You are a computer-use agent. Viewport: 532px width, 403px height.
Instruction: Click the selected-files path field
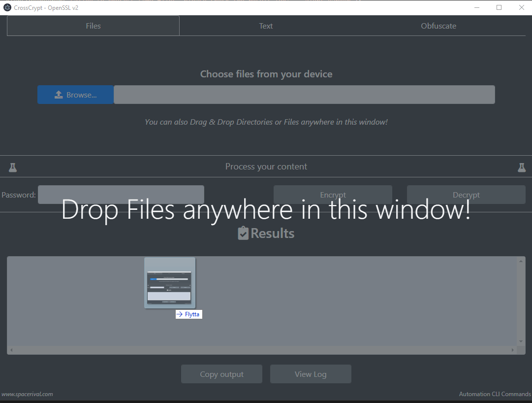(304, 95)
